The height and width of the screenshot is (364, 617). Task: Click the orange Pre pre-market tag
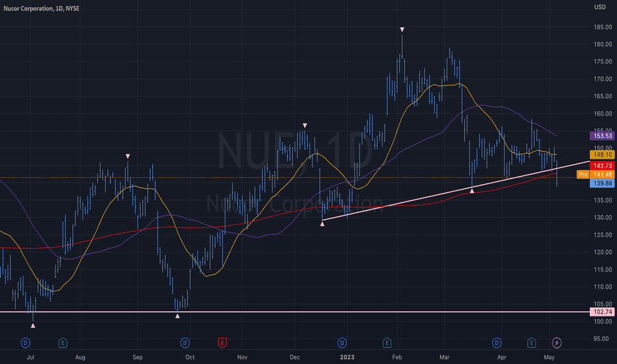(x=583, y=174)
